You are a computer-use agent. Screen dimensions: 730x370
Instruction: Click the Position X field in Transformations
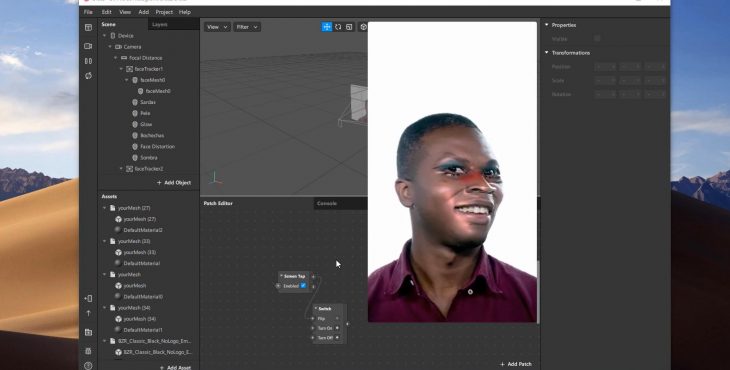[605, 67]
